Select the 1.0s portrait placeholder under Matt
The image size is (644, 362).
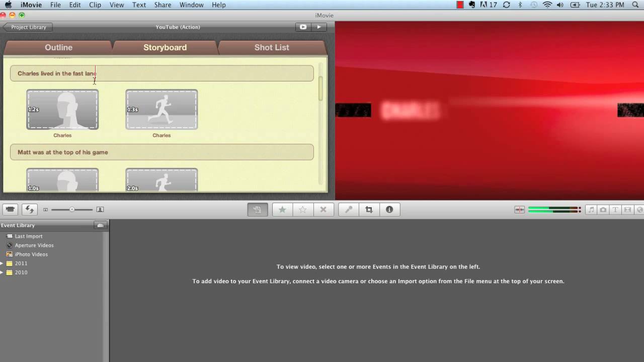62,180
